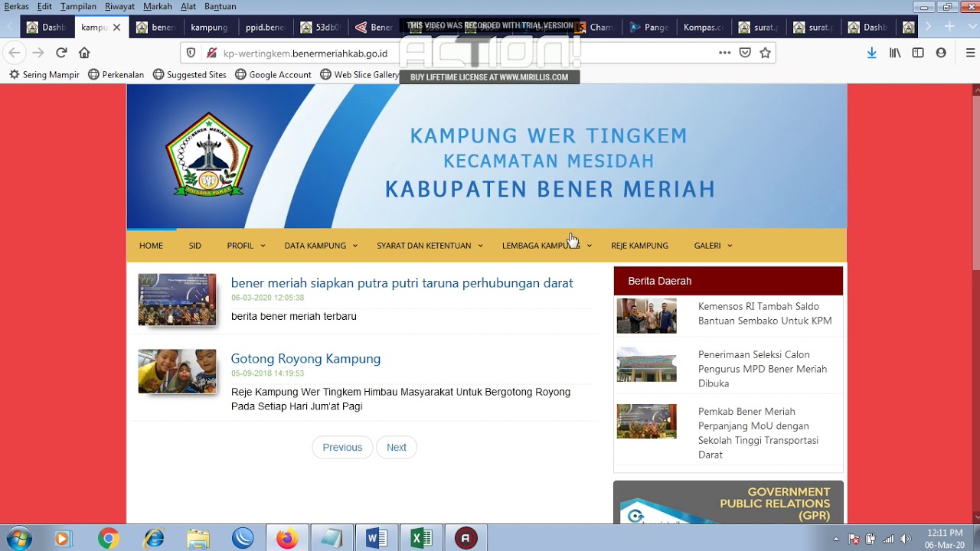Image resolution: width=980 pixels, height=551 pixels.
Task: Click the forward navigation arrow
Action: [x=38, y=53]
